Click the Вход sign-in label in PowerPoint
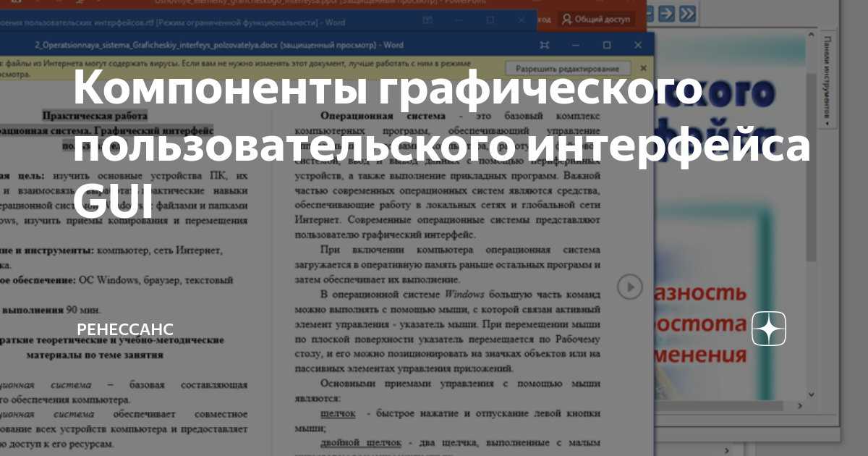 544,20
